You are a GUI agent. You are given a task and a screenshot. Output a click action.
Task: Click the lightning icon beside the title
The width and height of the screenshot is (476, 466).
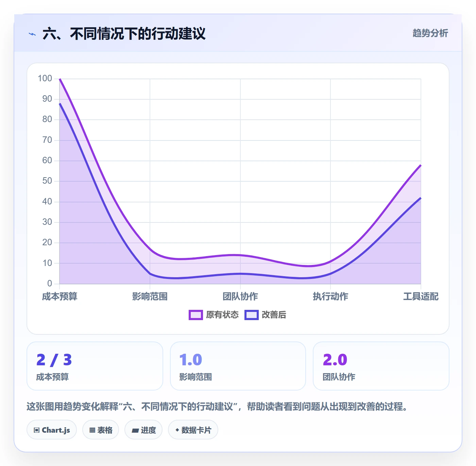coord(32,34)
